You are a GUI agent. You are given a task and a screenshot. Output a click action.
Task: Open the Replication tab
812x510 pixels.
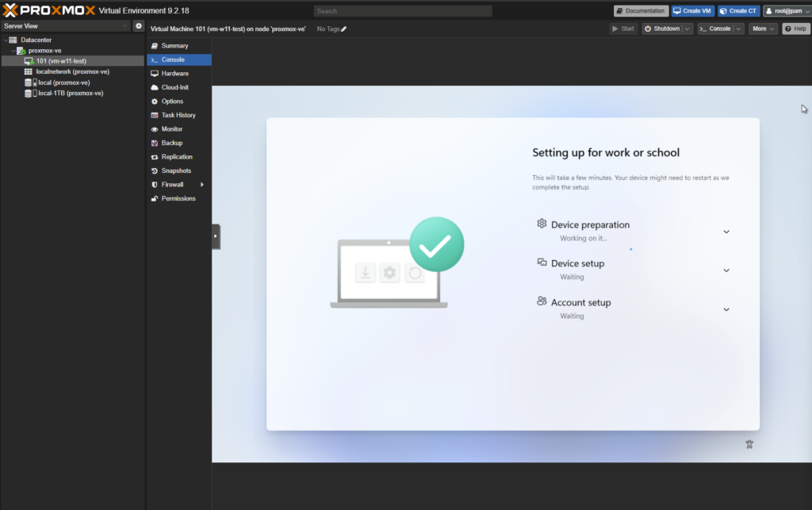tap(178, 157)
